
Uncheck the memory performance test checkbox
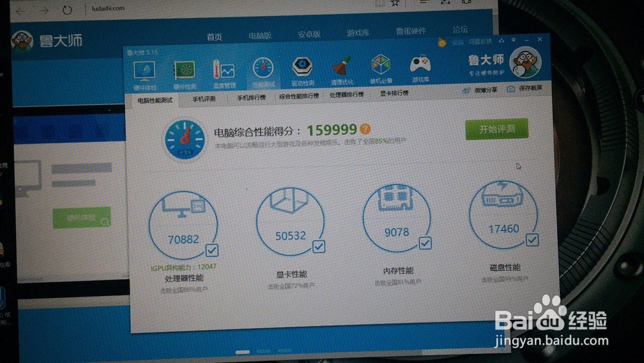[x=425, y=243]
